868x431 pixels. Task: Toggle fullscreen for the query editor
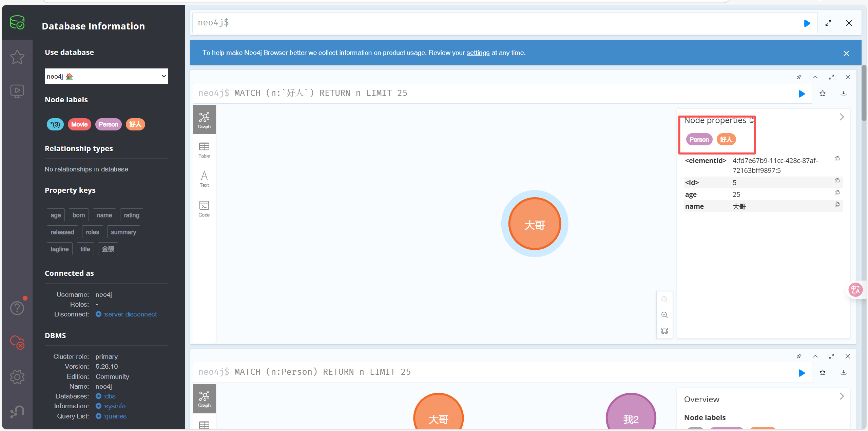(828, 23)
